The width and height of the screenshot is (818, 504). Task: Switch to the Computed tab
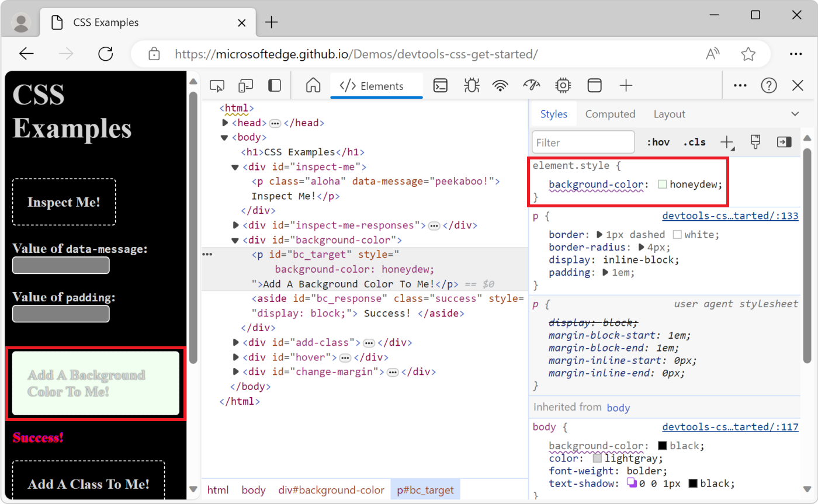click(610, 113)
